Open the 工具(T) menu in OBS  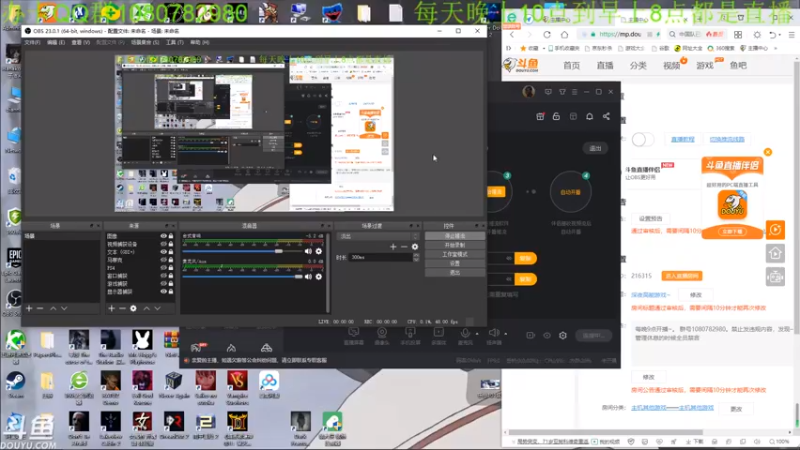click(174, 42)
